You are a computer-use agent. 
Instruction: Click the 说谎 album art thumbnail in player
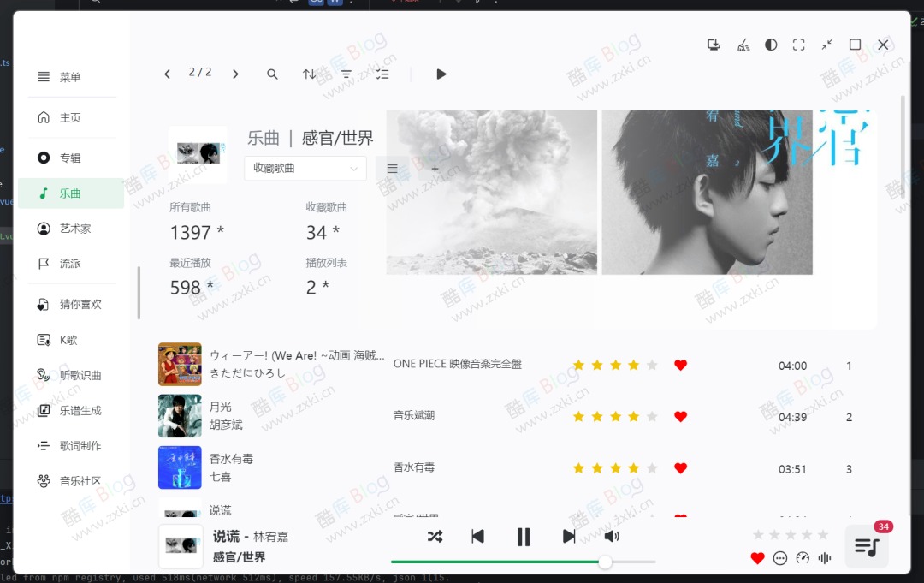[181, 545]
